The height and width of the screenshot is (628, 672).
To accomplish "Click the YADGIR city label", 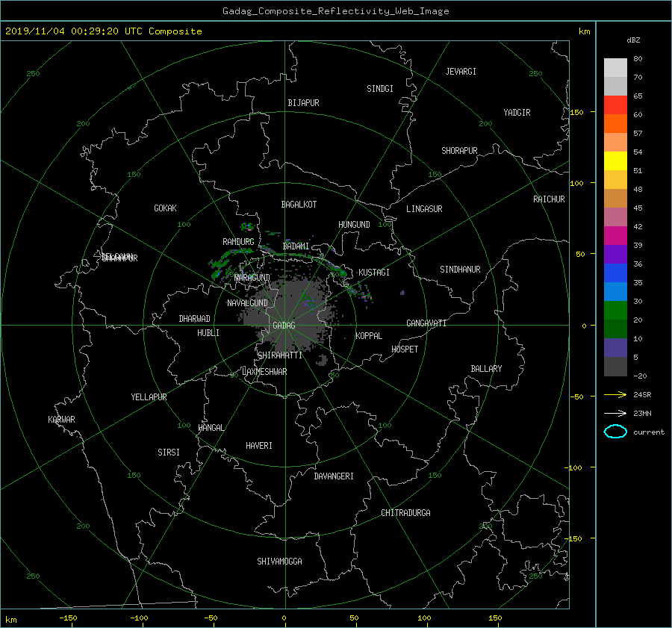I will point(517,113).
